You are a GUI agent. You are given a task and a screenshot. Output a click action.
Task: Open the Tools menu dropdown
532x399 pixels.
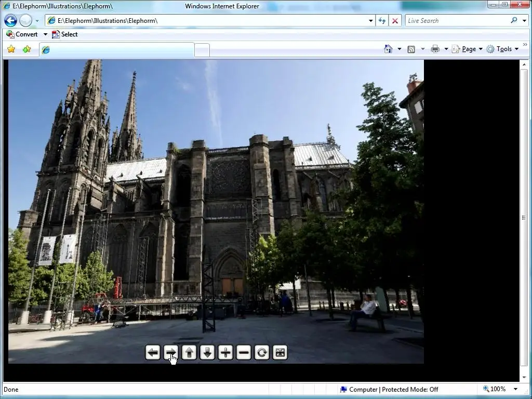pyautogui.click(x=503, y=49)
